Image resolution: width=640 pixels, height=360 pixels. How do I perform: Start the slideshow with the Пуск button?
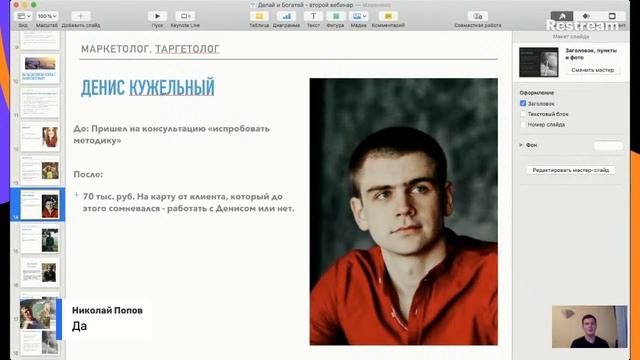[x=157, y=16]
